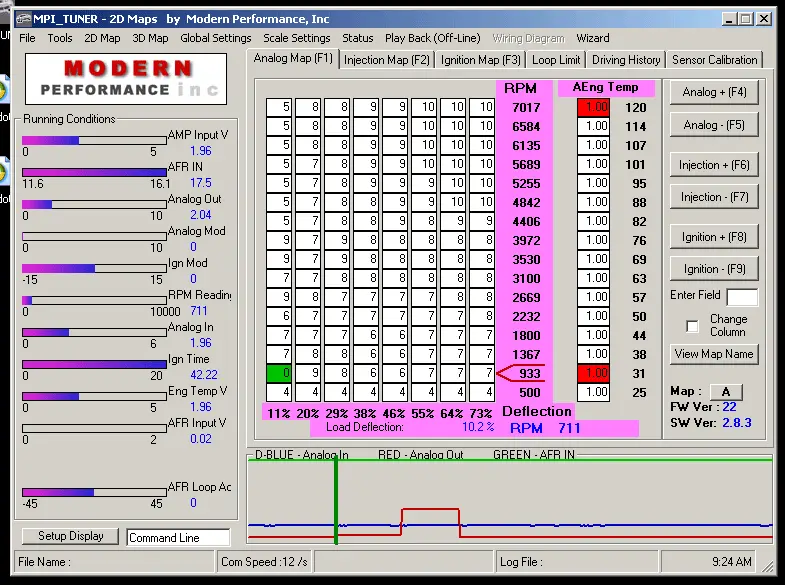Click the Setup Display button
Viewport: 785px width, 585px height.
(x=71, y=536)
